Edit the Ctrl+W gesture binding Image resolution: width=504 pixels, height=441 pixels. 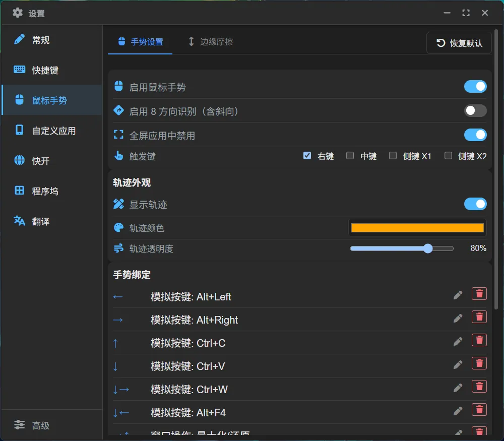(458, 388)
